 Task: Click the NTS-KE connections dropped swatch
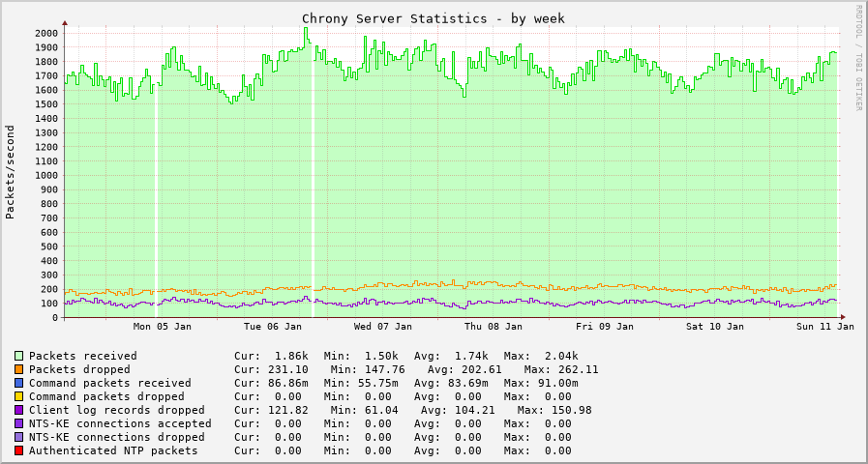[x=19, y=437]
